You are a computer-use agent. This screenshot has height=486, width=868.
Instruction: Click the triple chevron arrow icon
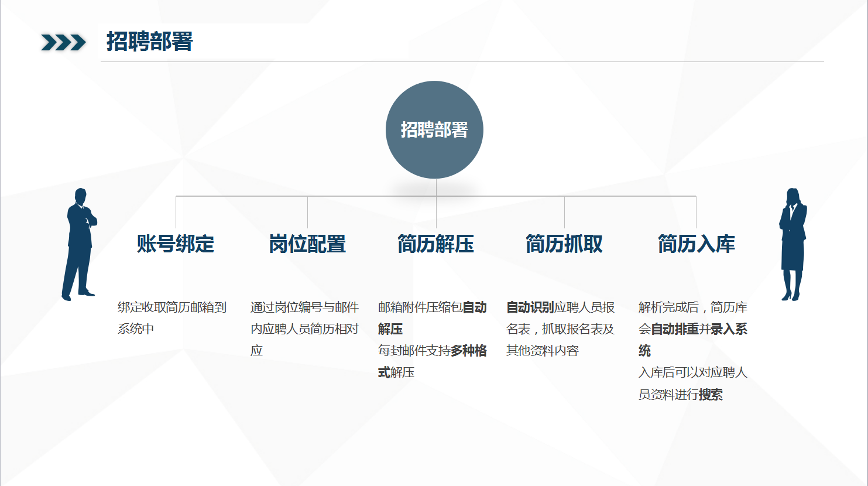pos(63,43)
